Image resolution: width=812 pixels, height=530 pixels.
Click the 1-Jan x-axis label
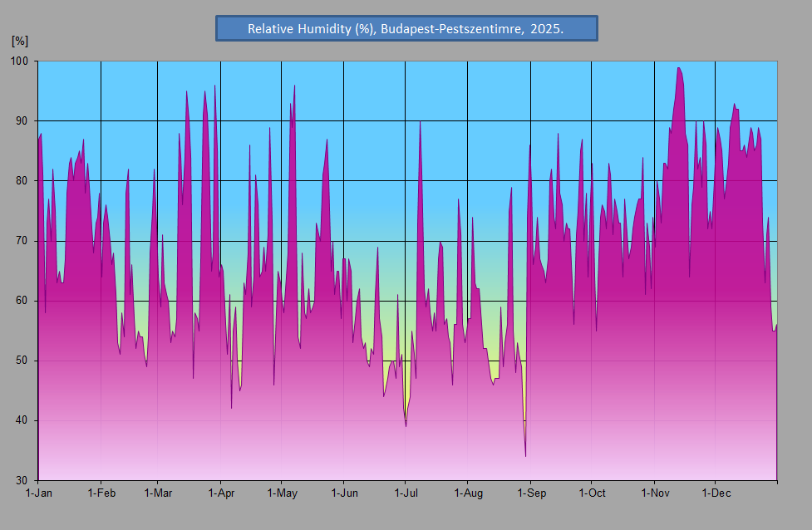click(x=39, y=493)
